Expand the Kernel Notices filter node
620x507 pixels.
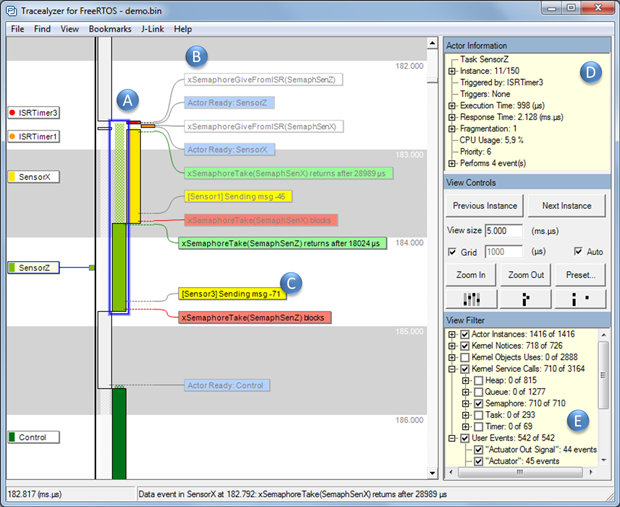[452, 346]
